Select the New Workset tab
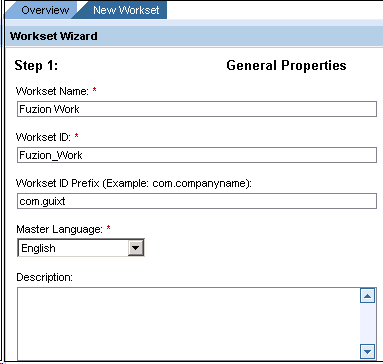This screenshot has width=383, height=364. tap(126, 10)
